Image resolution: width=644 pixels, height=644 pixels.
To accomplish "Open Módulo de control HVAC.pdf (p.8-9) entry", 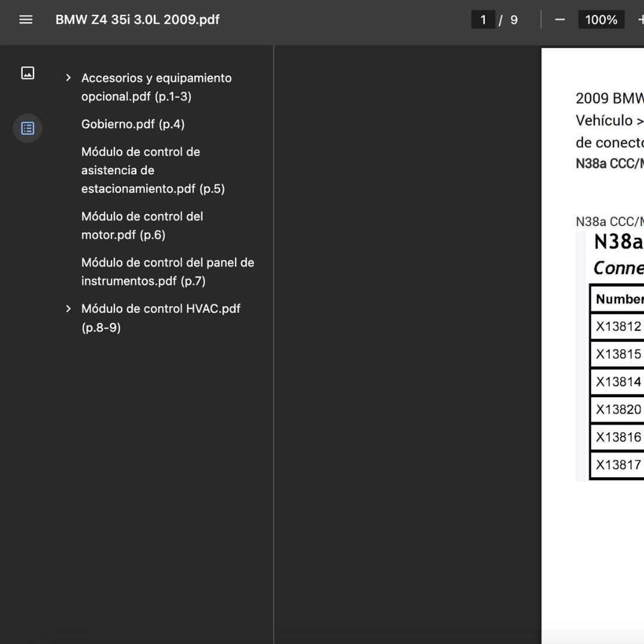I will coord(160,318).
